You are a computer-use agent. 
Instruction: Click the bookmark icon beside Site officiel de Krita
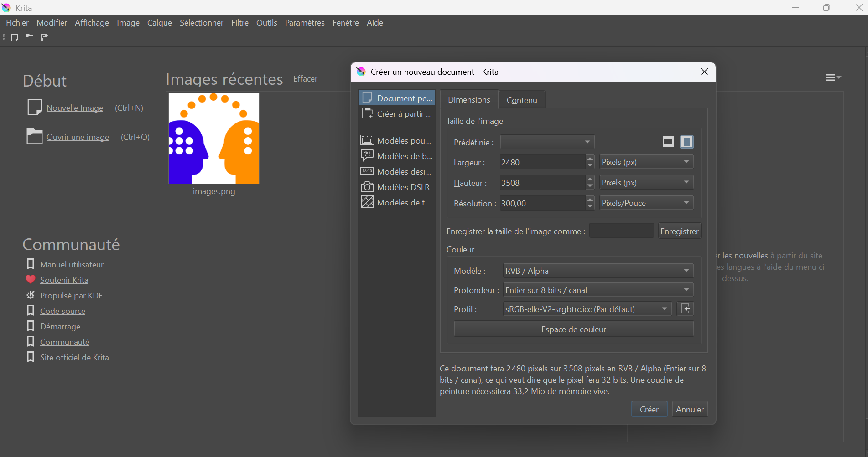tap(31, 357)
